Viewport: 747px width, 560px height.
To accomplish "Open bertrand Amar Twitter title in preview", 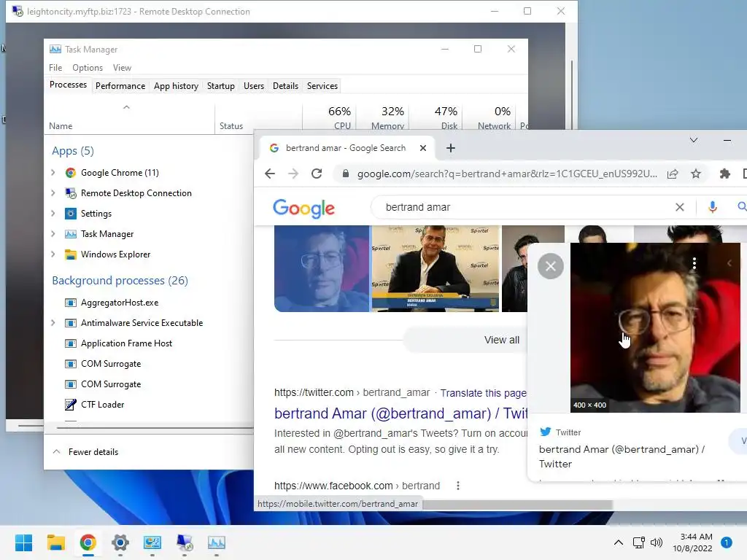I will [622, 456].
